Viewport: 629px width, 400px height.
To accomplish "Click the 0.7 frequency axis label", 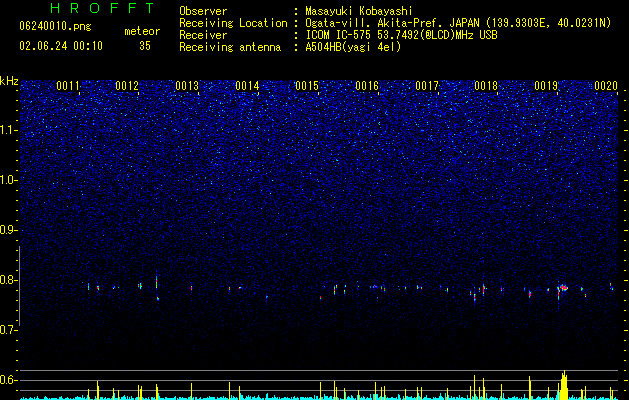I will coord(9,330).
